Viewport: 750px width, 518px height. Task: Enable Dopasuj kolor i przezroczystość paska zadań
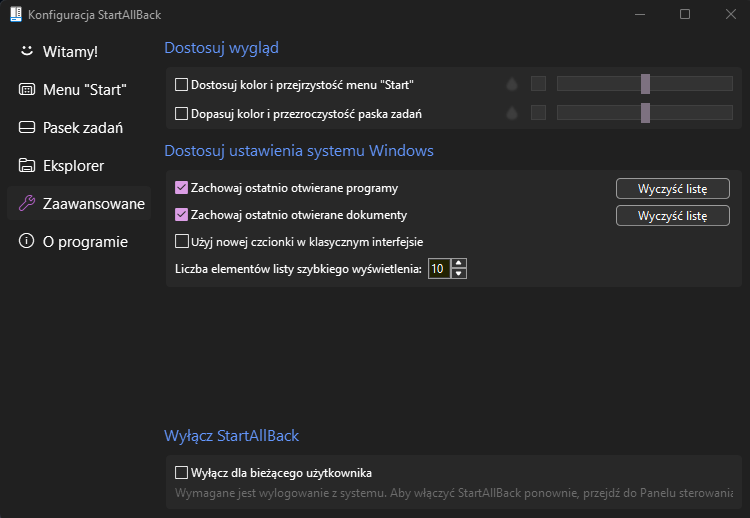(x=181, y=114)
